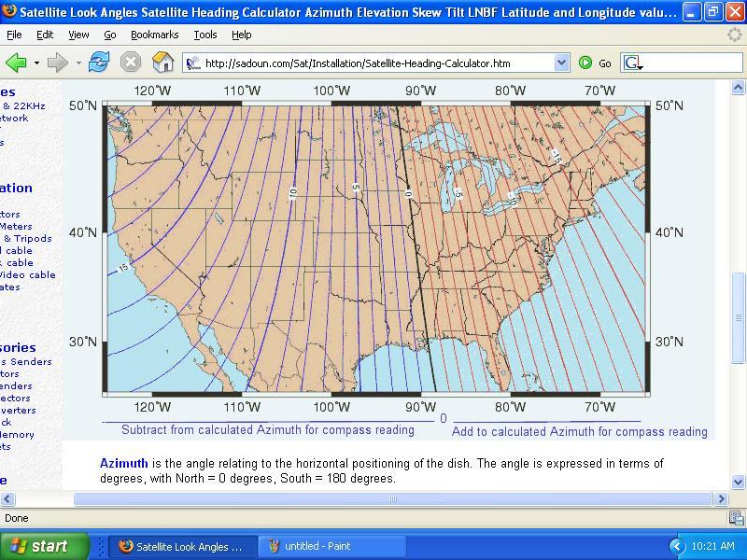
Task: Go forward with the grey Forward arrow
Action: (x=58, y=63)
